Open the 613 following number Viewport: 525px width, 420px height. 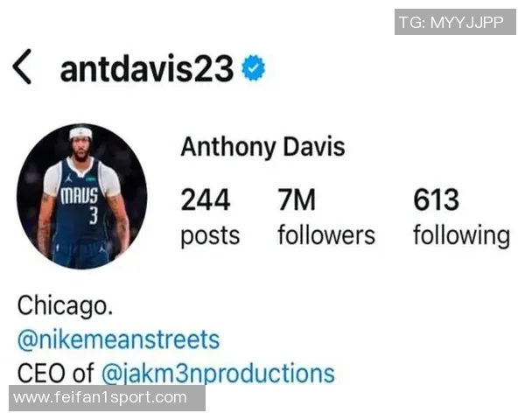point(437,199)
